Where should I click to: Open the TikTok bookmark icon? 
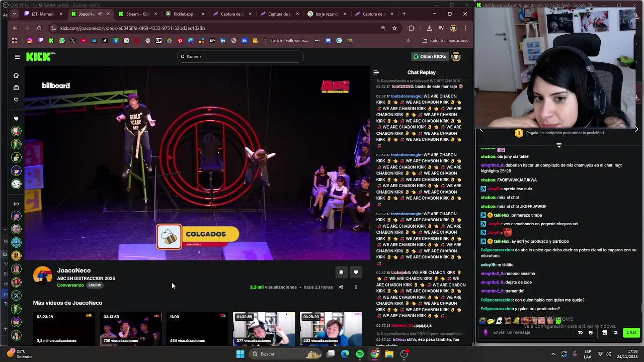105,41
